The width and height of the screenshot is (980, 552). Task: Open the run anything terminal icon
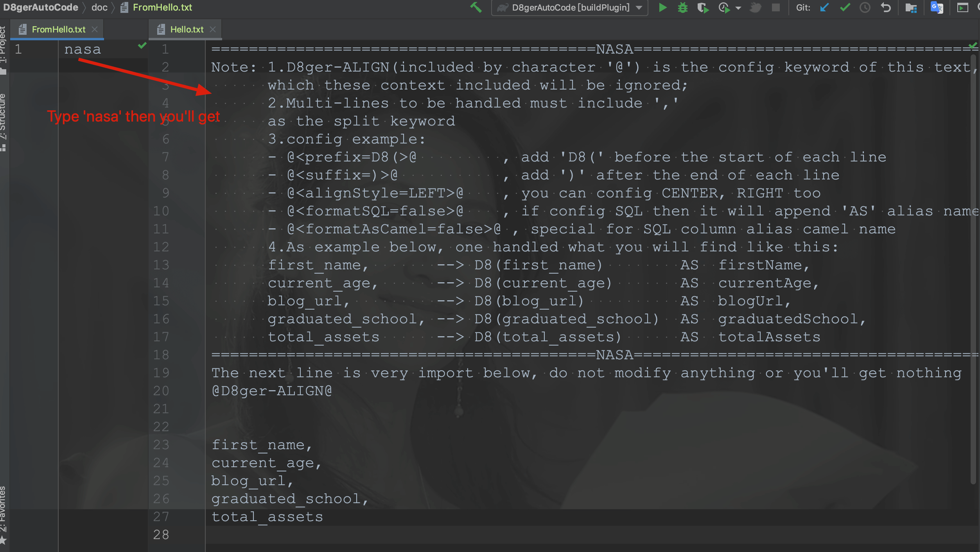962,7
